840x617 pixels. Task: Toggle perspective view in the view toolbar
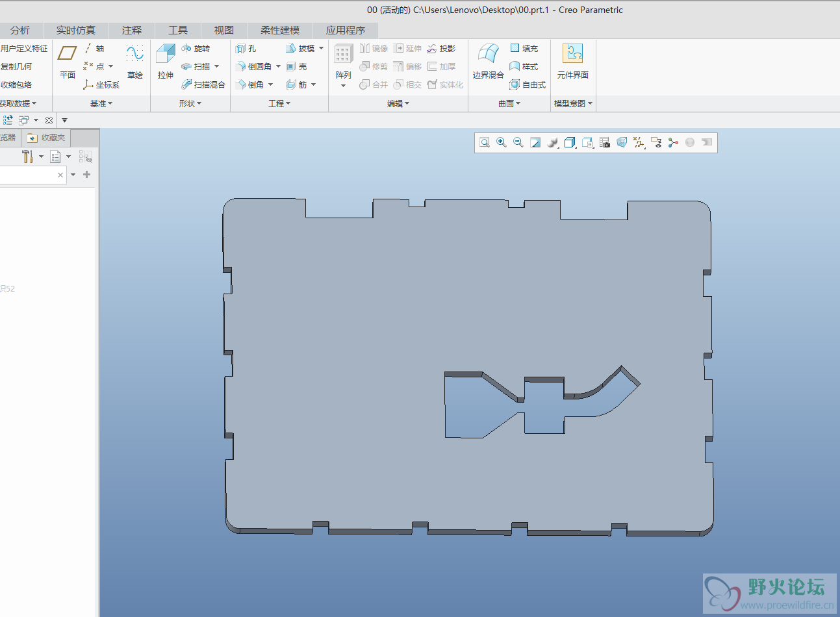pos(622,143)
